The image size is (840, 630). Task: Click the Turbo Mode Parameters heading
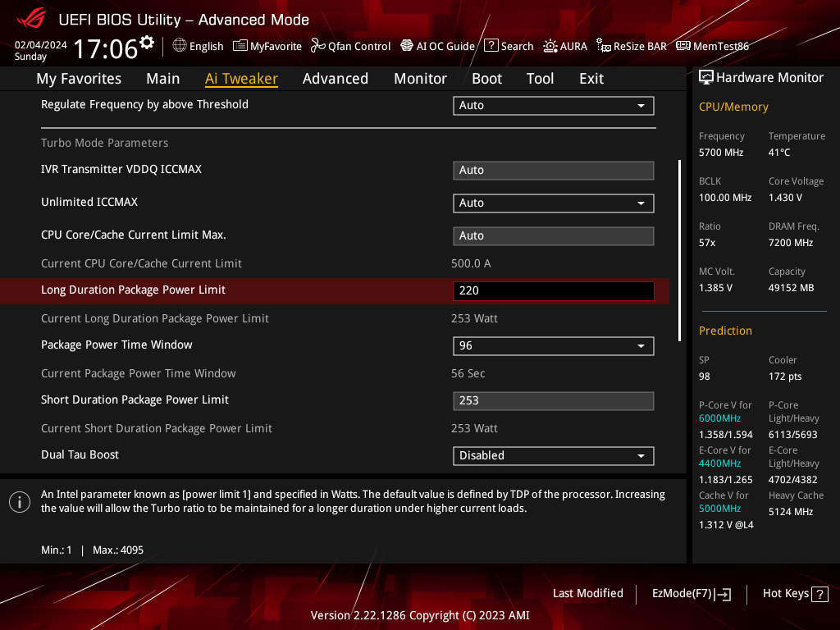coord(104,143)
